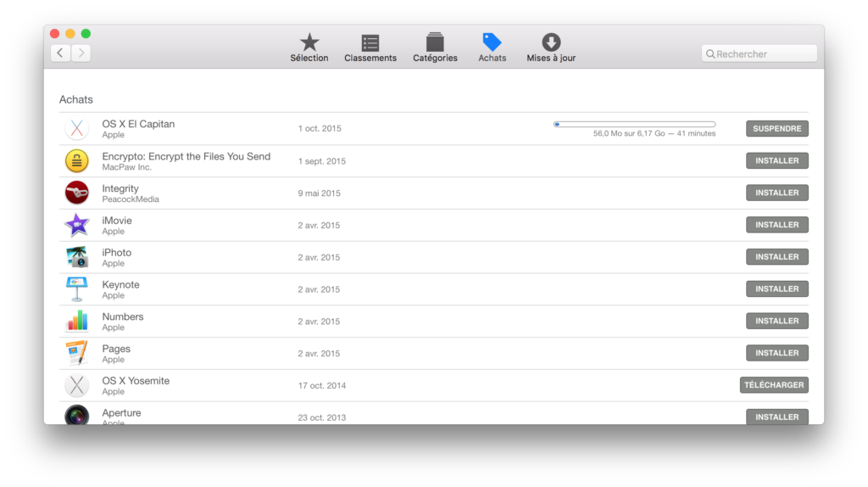Image resolution: width=868 pixels, height=487 pixels.
Task: Open the Classements list tab
Action: point(370,48)
